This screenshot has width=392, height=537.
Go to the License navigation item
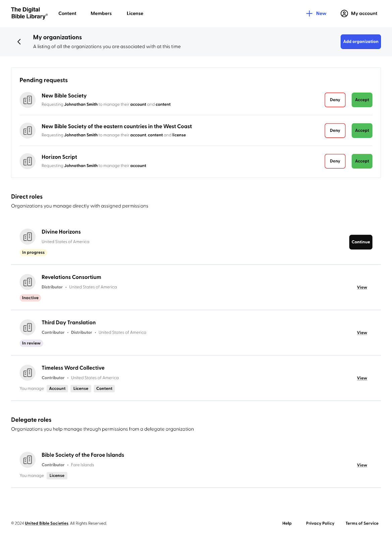click(x=135, y=13)
